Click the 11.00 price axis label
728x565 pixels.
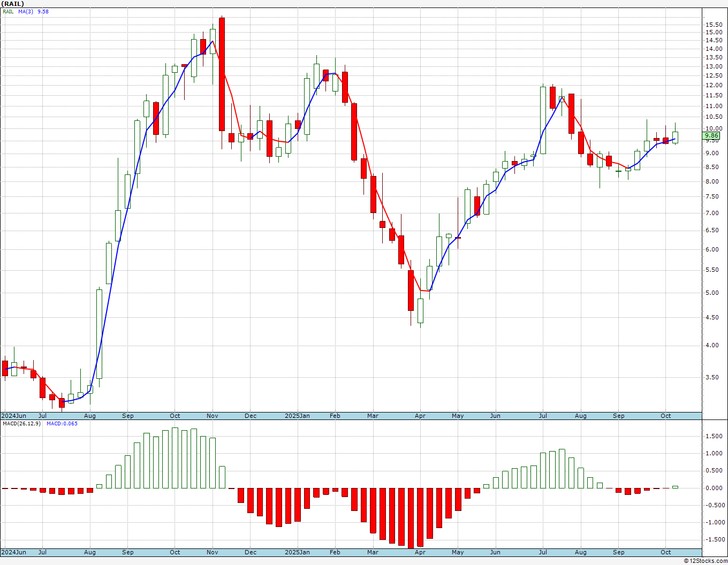(x=714, y=106)
